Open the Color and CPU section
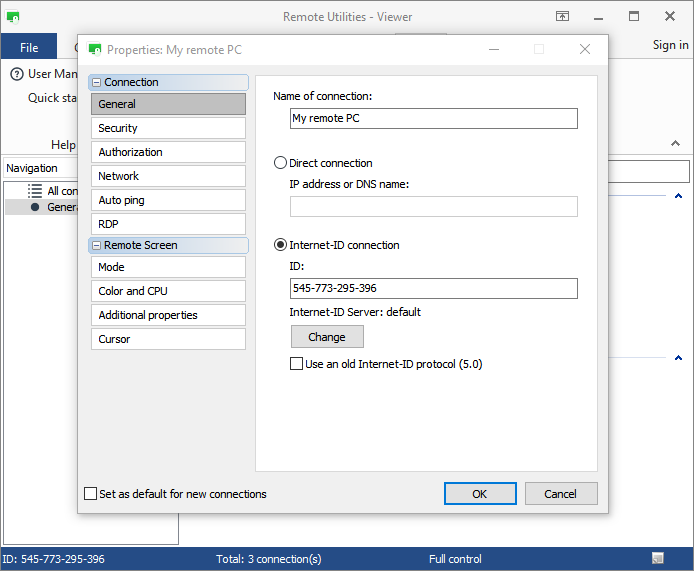The width and height of the screenshot is (694, 571). click(x=168, y=291)
